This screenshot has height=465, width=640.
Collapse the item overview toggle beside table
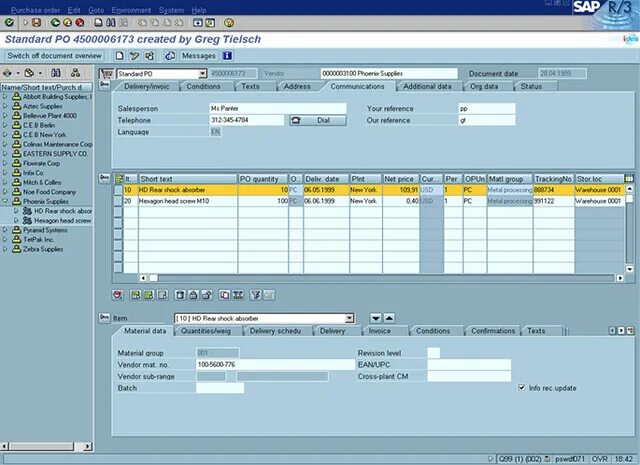point(104,177)
